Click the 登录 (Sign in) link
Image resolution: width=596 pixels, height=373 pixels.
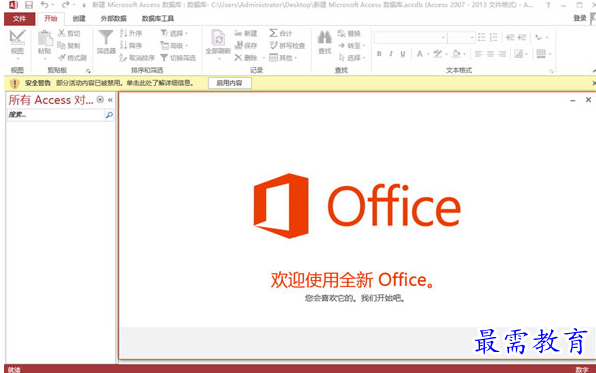[580, 18]
